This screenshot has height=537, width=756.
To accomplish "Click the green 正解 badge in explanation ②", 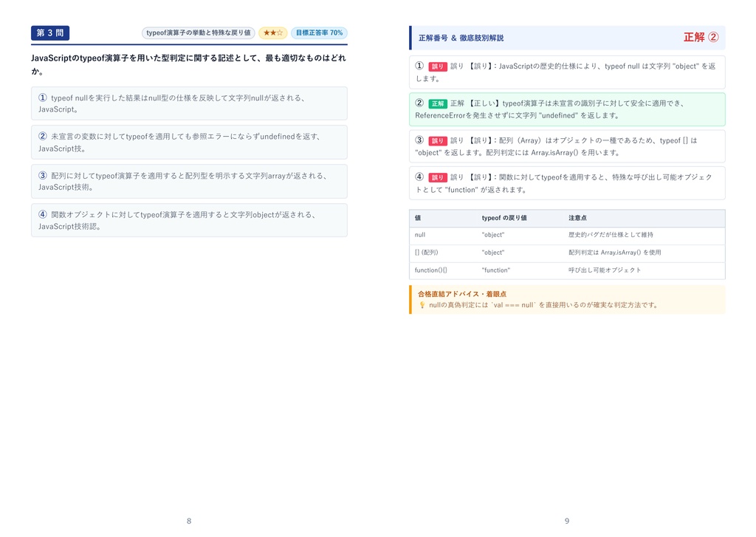I will [x=438, y=103].
